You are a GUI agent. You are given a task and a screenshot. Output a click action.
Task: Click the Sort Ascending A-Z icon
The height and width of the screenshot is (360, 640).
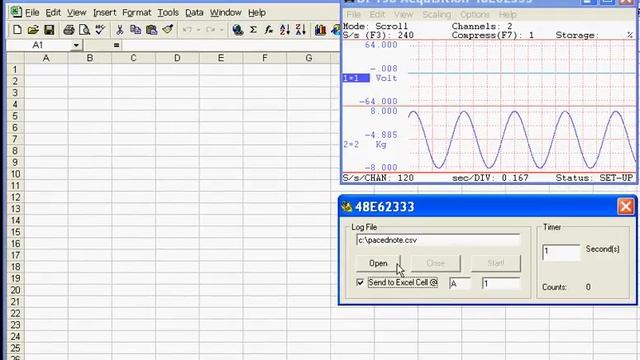(284, 30)
